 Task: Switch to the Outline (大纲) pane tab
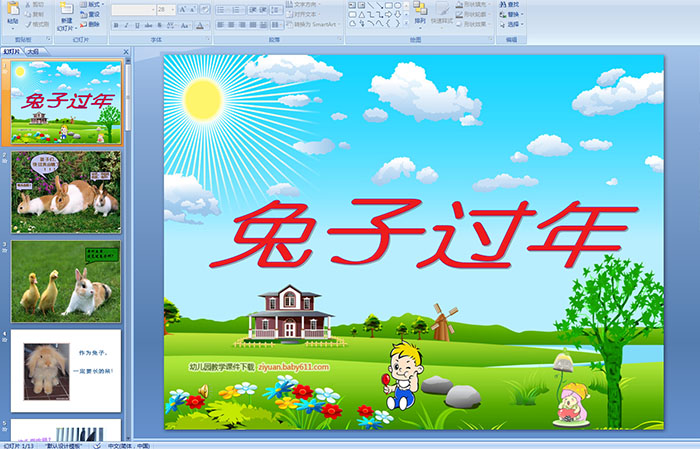pyautogui.click(x=33, y=52)
